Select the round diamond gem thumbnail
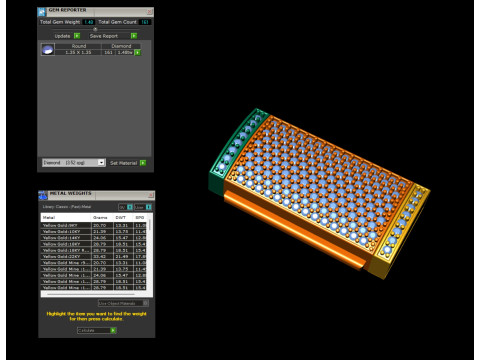This screenshot has height=360, width=480. coord(48,49)
